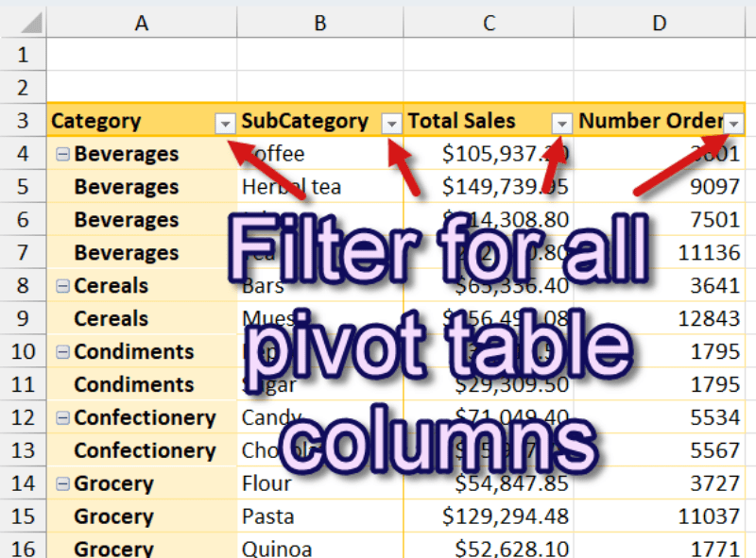Collapse the Cereals group

62,285
